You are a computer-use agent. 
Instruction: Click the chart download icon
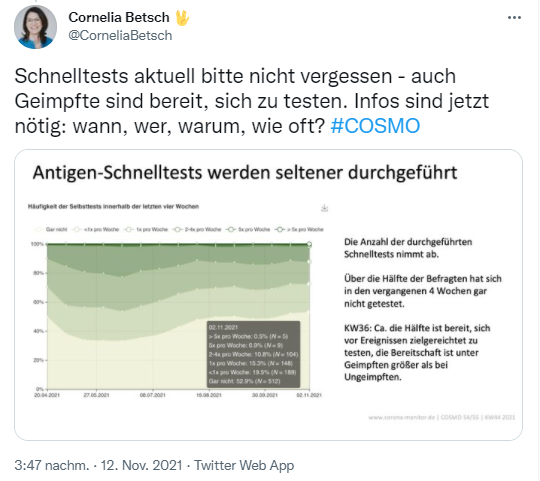click(324, 208)
